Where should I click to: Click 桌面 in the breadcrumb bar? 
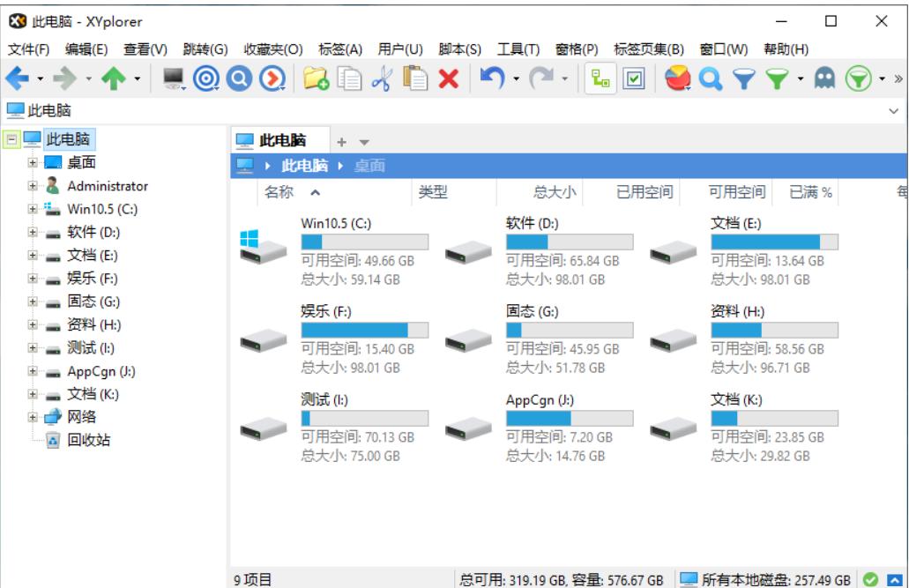point(369,166)
